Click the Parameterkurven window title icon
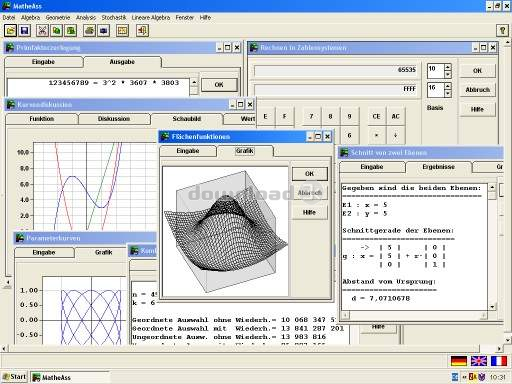The height and width of the screenshot is (384, 512). (20, 238)
